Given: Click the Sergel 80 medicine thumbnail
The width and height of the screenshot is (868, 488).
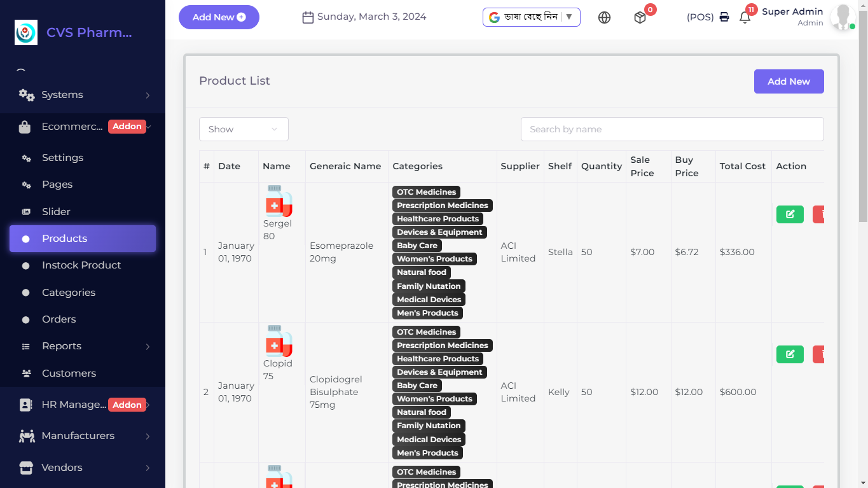Looking at the screenshot, I should [279, 202].
